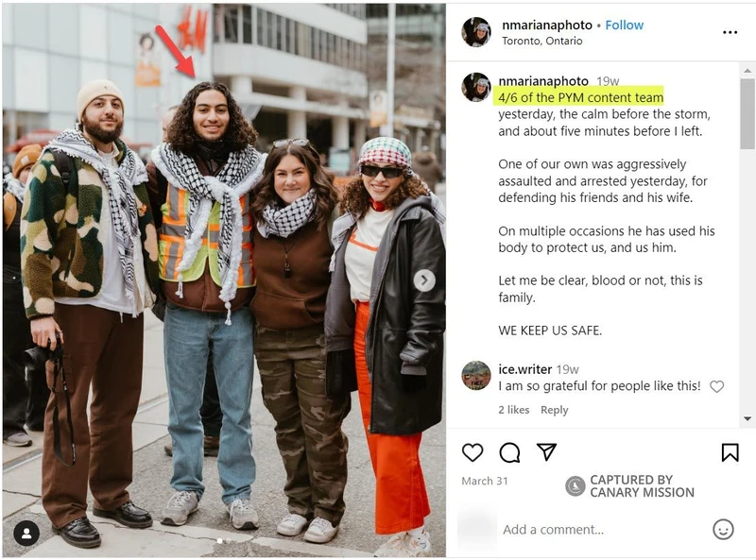Click the comments scrollbar down arrow
This screenshot has width=756, height=560.
(747, 418)
